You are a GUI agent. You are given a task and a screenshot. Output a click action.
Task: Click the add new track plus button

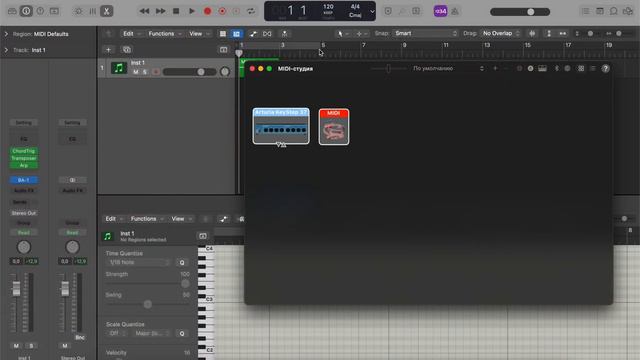[x=108, y=49]
